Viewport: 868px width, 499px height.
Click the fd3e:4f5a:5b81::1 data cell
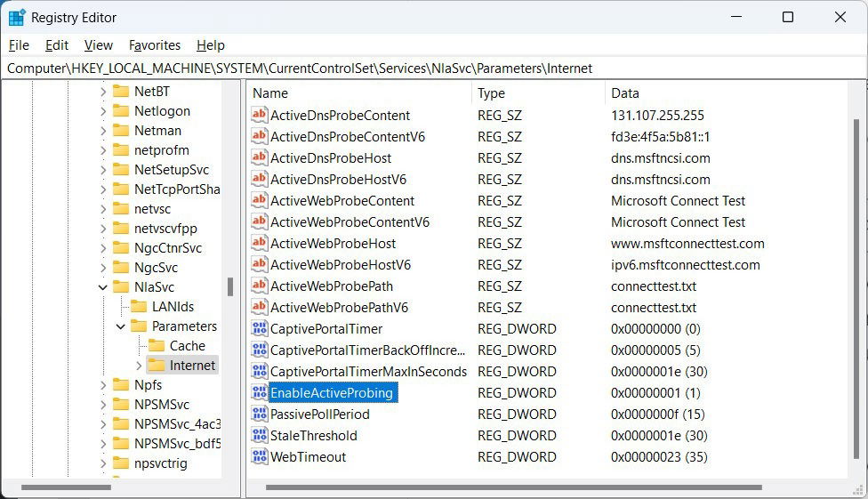(x=661, y=137)
